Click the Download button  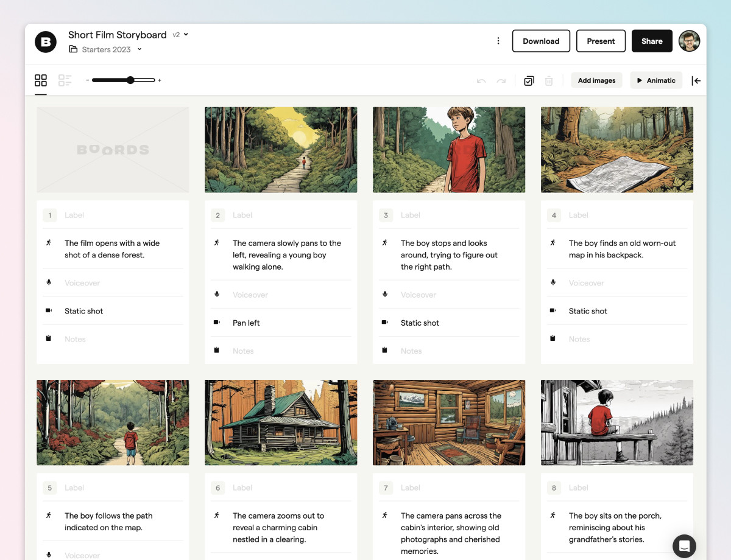(x=541, y=41)
